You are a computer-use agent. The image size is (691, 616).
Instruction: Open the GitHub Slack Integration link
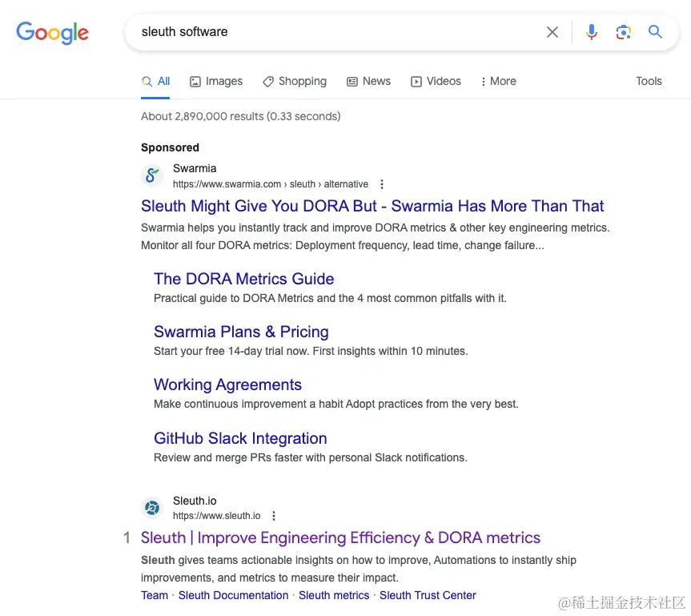pyautogui.click(x=240, y=438)
